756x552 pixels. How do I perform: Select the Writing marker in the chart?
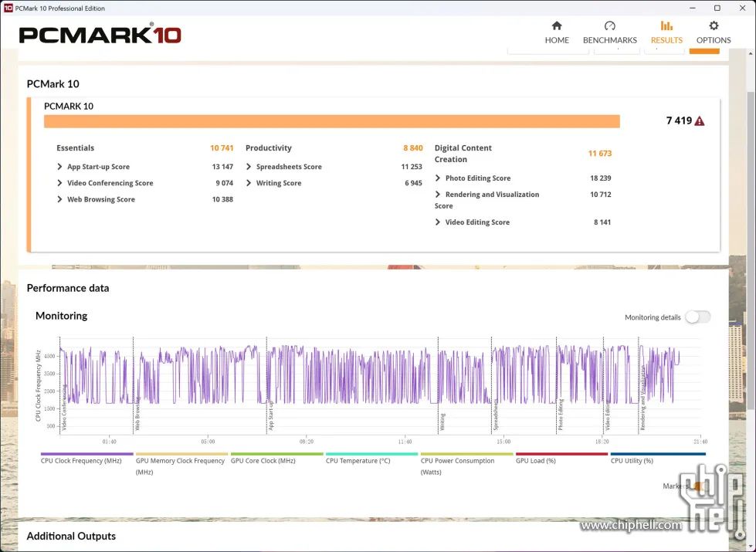point(442,422)
